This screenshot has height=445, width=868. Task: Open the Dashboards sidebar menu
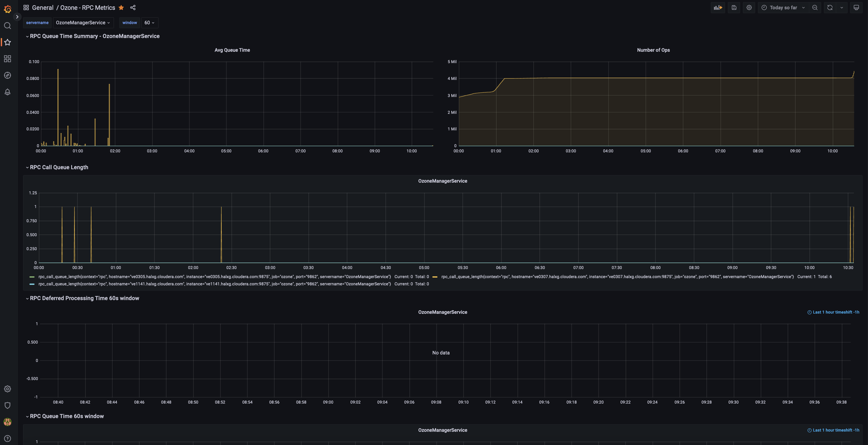(x=8, y=58)
